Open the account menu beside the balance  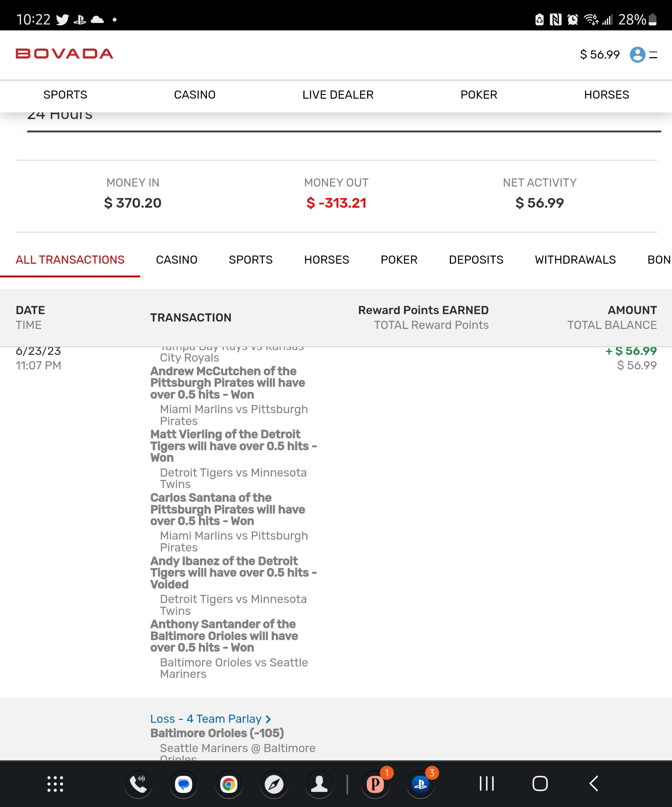tap(653, 55)
